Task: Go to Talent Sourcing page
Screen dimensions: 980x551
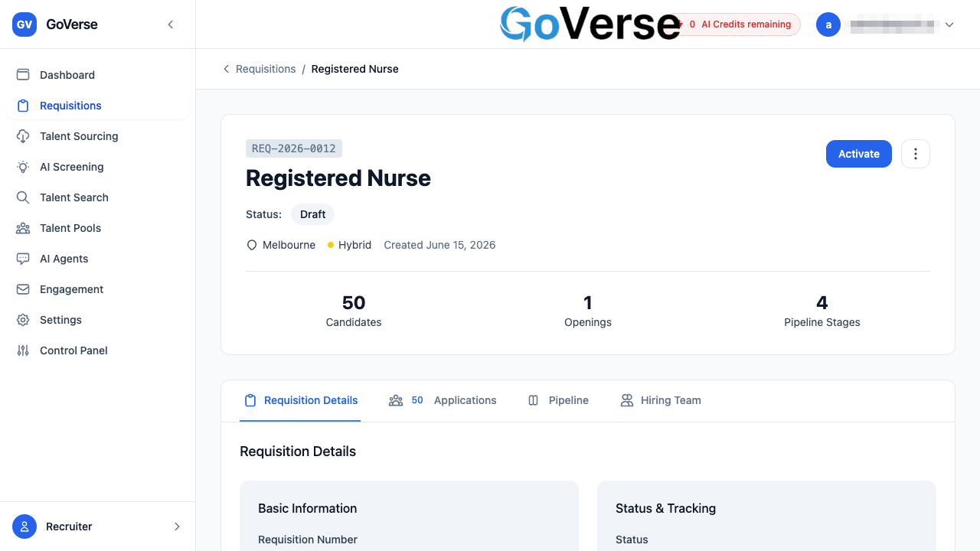Action: pyautogui.click(x=97, y=136)
